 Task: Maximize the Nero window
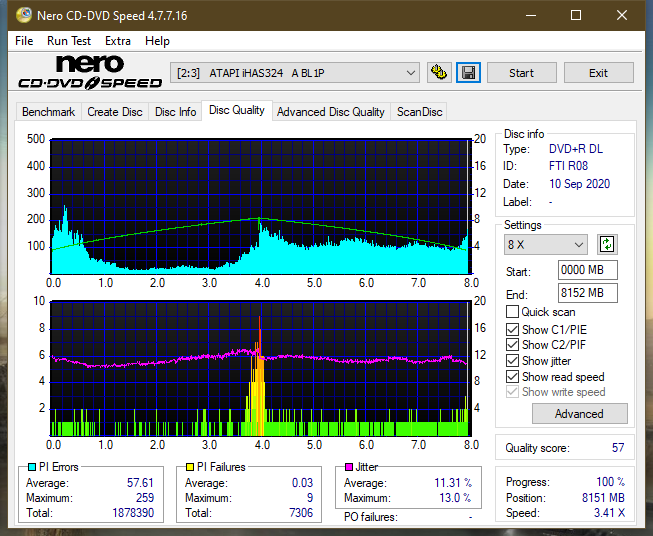tap(576, 15)
